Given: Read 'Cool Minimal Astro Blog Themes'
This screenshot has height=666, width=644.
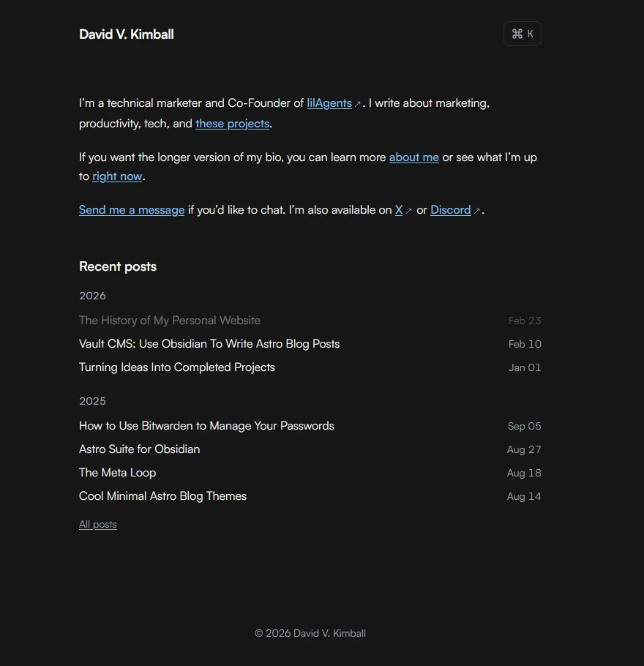Looking at the screenshot, I should pos(162,495).
